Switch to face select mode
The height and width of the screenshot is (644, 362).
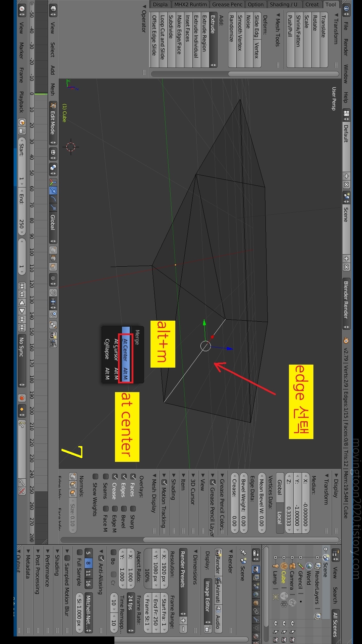tap(53, 267)
